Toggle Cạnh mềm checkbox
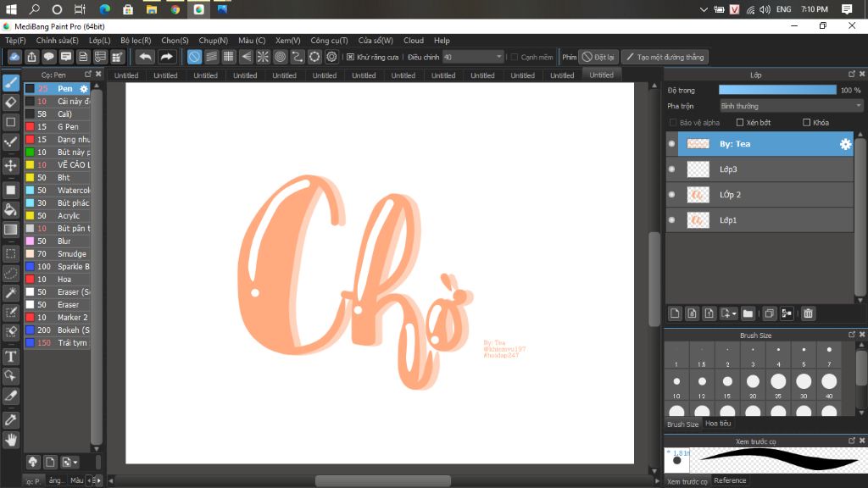This screenshot has width=868, height=488. (x=515, y=57)
